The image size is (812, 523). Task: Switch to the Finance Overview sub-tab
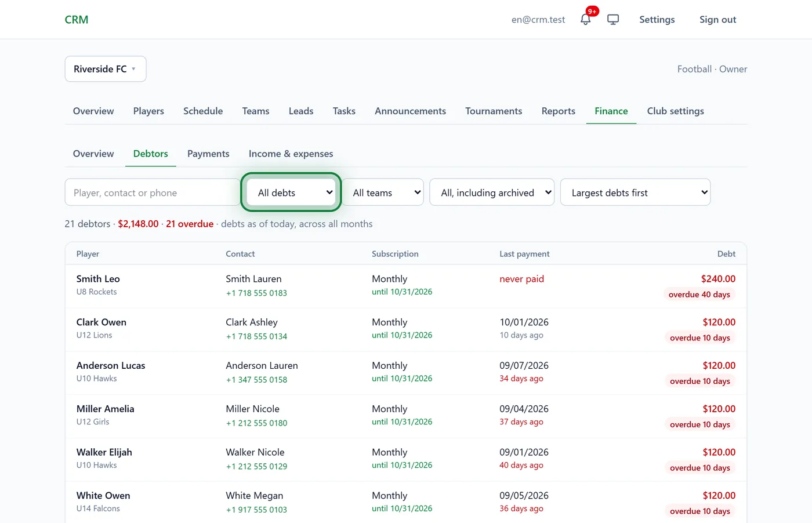pos(93,154)
